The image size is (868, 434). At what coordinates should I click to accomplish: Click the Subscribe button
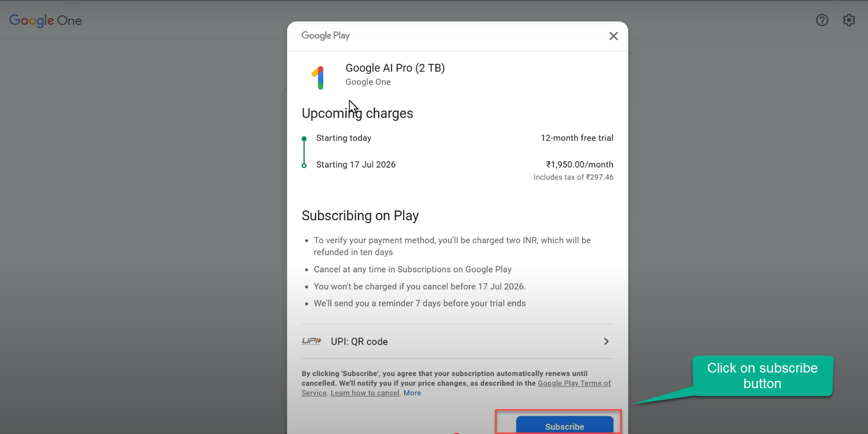[x=564, y=425]
